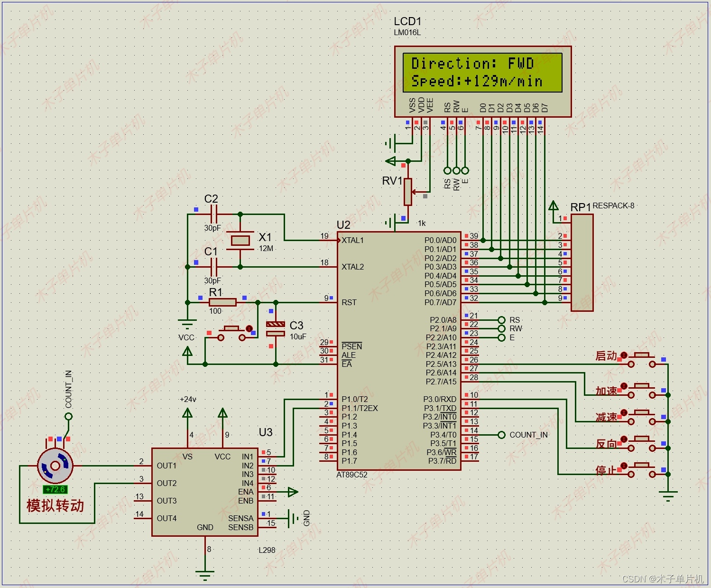Click the ENA output arrow terminal
The image size is (711, 588).
pos(293,492)
